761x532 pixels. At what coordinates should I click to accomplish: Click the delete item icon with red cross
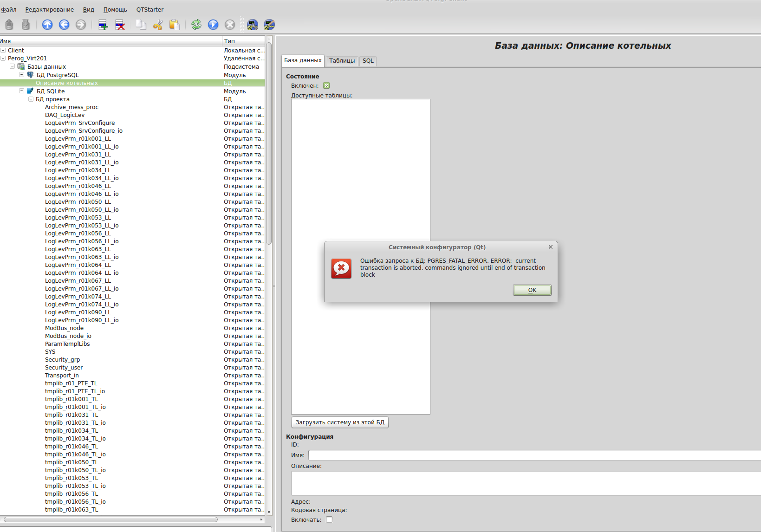pos(120,25)
